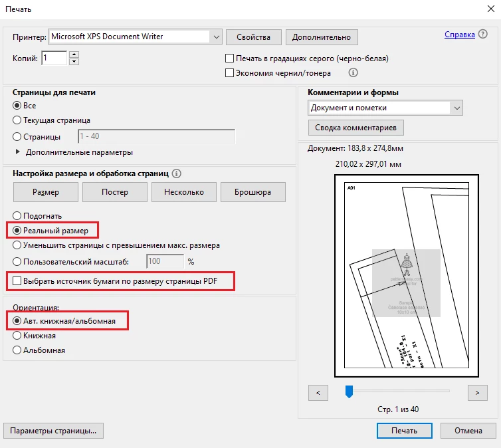Click the page preview thumbnail
This screenshot has width=501, height=448.
(x=407, y=276)
